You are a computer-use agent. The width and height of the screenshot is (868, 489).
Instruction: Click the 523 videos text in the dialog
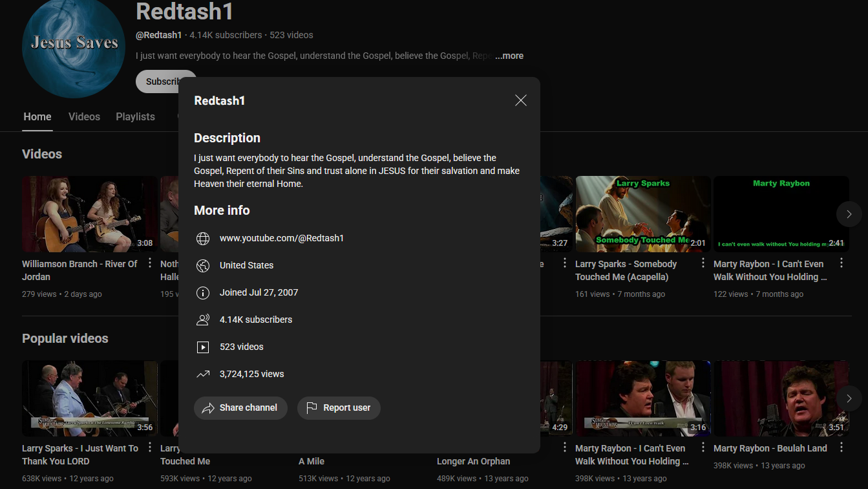(x=242, y=347)
